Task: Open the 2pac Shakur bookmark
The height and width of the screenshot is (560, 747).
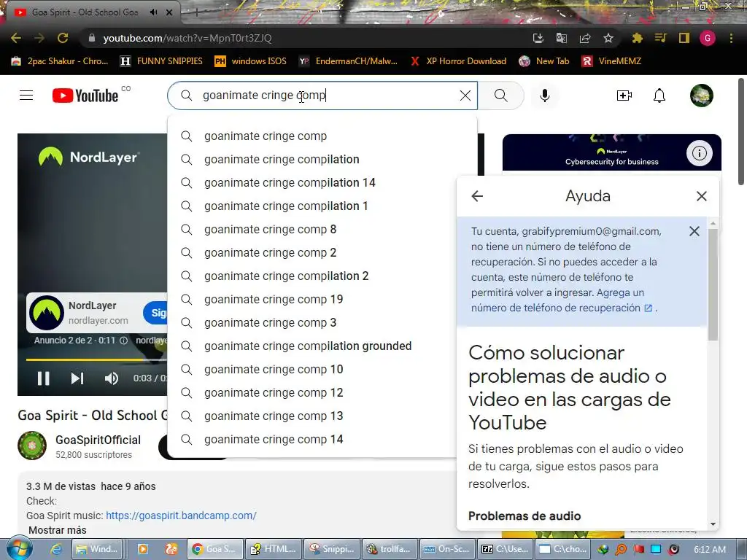Action: tap(60, 61)
